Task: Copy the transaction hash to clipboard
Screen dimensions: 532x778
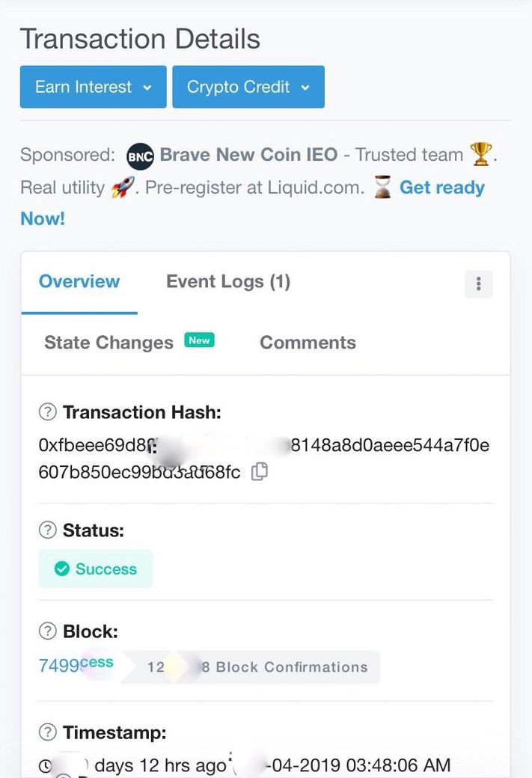Action: pos(260,472)
